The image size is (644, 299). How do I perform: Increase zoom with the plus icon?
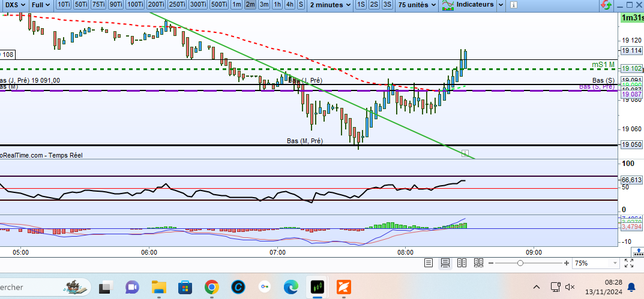coord(567,263)
